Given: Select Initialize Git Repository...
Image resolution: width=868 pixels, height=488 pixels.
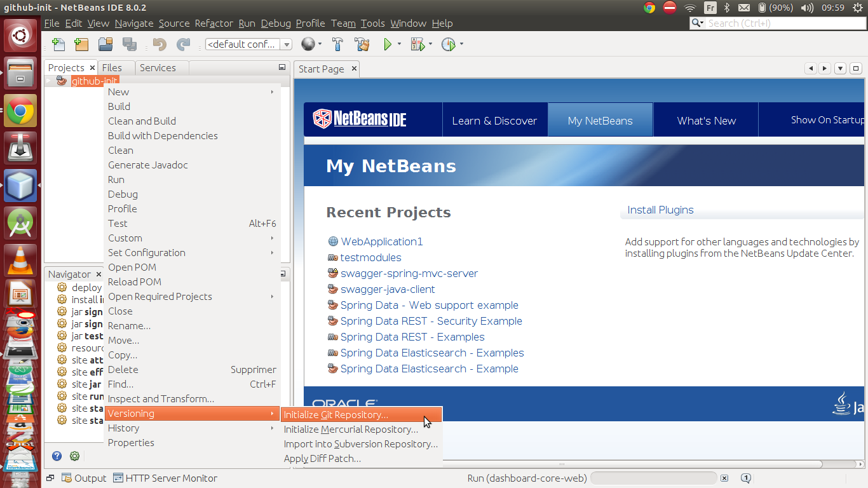Looking at the screenshot, I should (361, 415).
